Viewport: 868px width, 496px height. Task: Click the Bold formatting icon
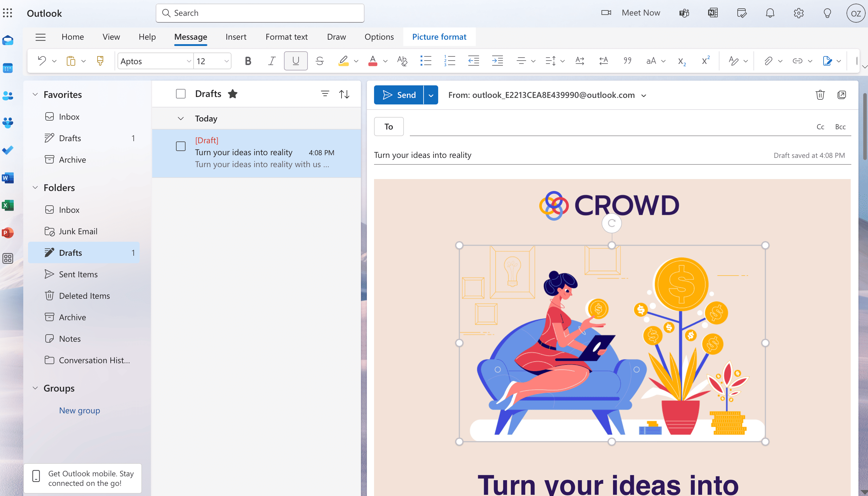coord(247,60)
